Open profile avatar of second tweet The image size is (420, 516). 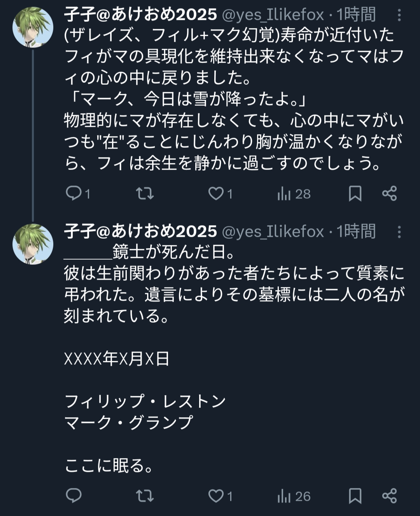click(x=33, y=244)
